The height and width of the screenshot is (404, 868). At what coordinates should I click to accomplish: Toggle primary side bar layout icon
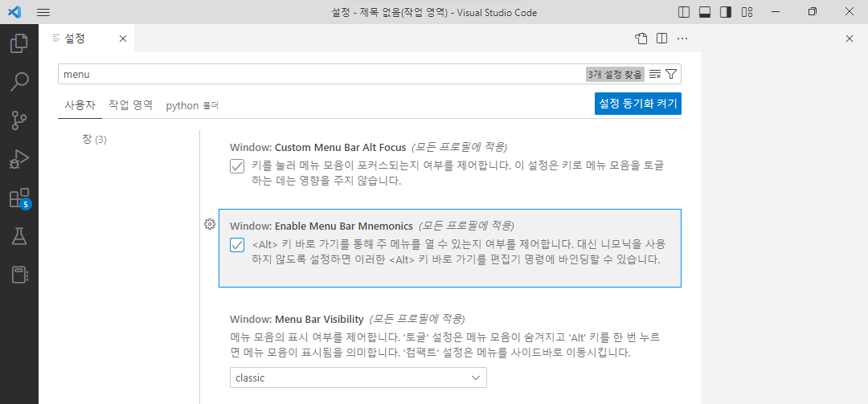point(684,12)
